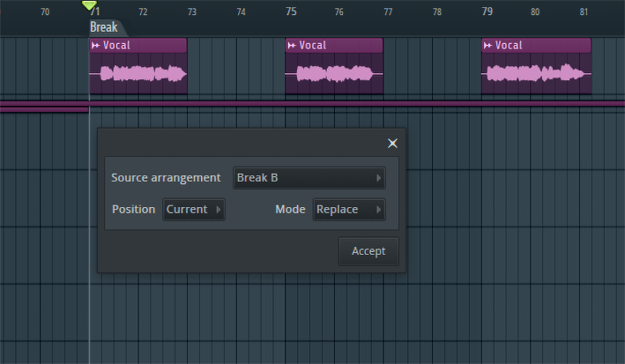Set the position to bar 81 on ruler
Viewport: 625px width, 364px height.
[x=584, y=12]
